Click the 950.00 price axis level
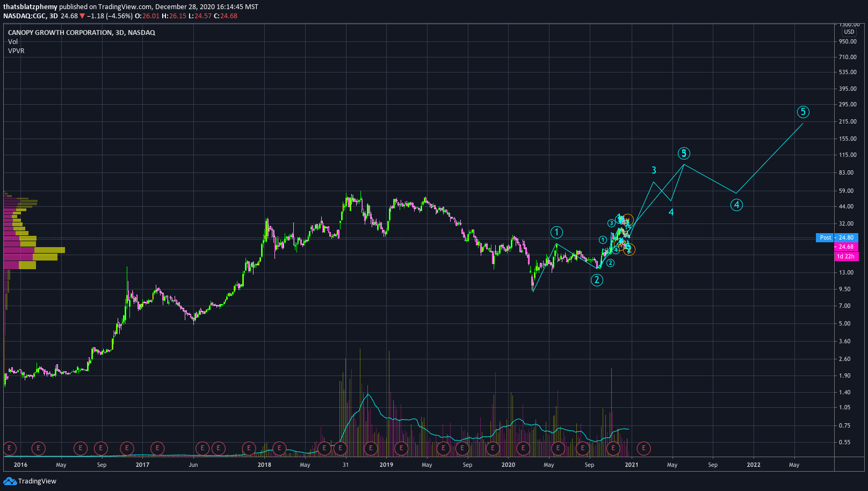868x491 pixels. [x=848, y=41]
